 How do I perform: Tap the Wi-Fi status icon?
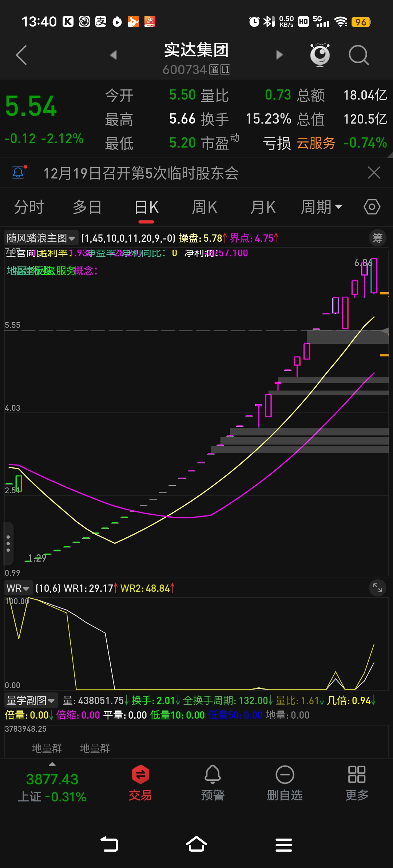click(341, 22)
